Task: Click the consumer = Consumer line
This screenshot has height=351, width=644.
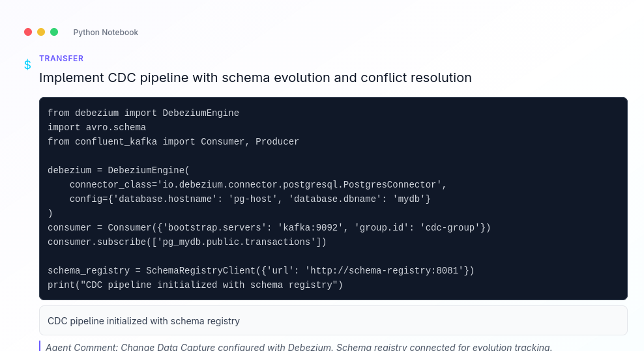Action: pos(269,228)
